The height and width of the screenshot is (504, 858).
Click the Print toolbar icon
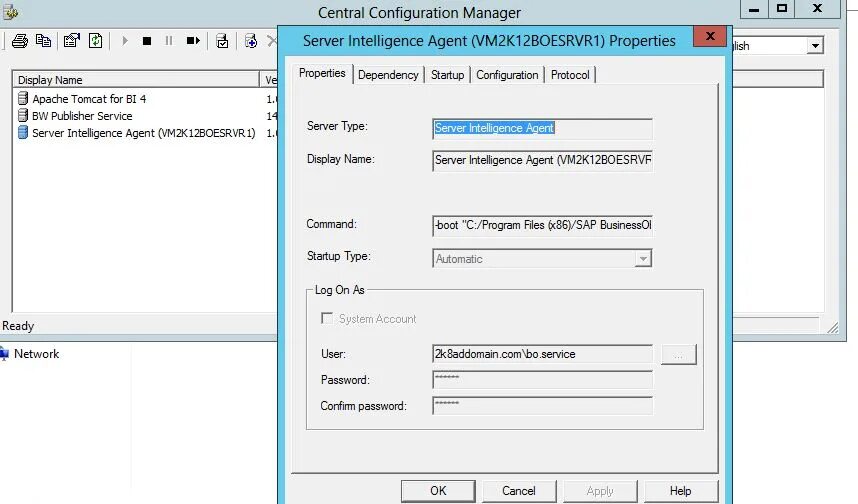[x=20, y=41]
